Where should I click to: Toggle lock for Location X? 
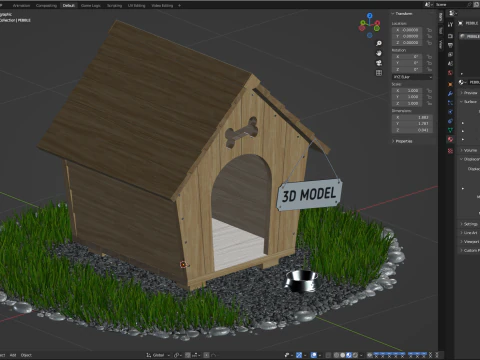(x=429, y=30)
